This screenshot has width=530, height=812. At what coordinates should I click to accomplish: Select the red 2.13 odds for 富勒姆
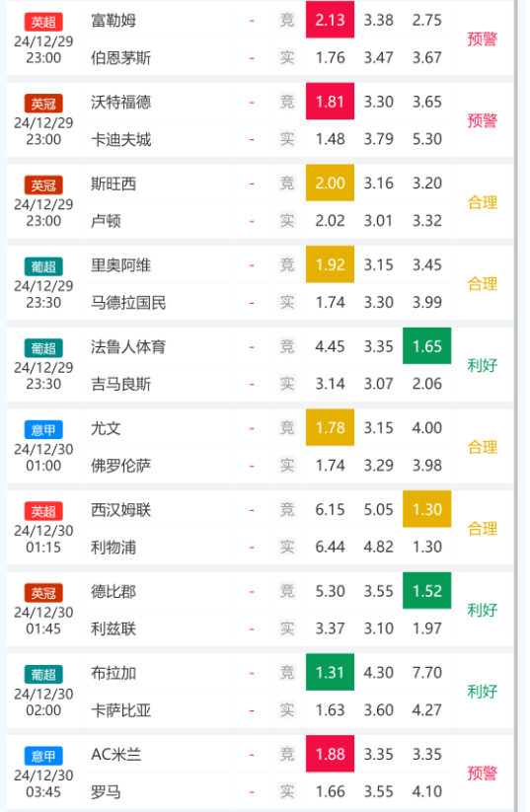point(330,20)
